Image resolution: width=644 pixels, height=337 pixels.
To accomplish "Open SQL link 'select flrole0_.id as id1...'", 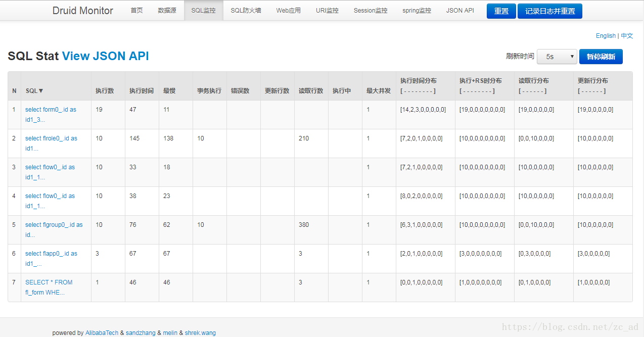I will tap(51, 143).
